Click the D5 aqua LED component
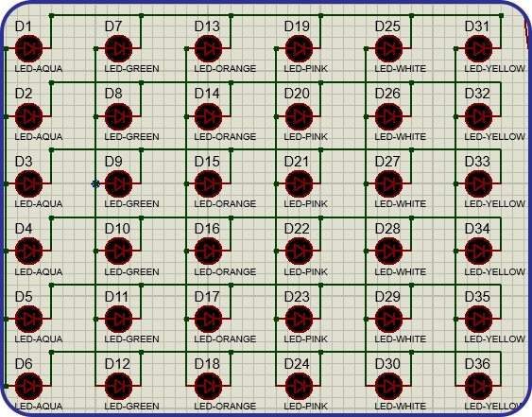532x417 pixels. point(29,320)
